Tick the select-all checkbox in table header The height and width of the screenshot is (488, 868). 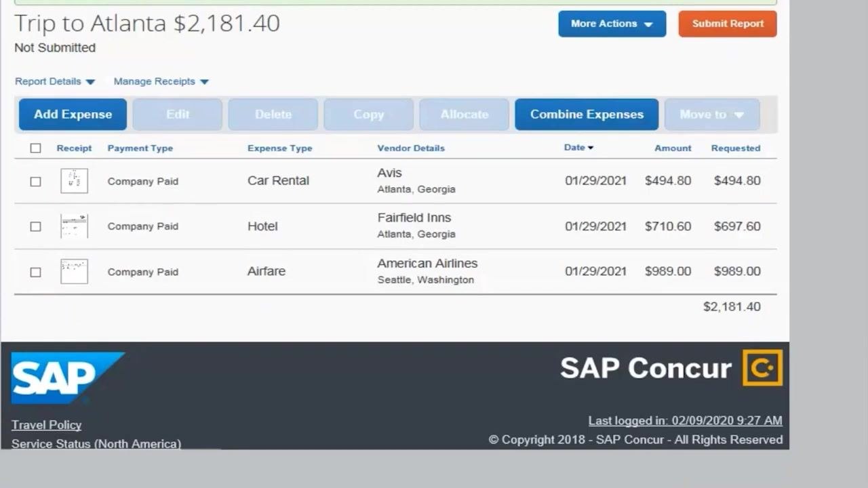click(35, 148)
